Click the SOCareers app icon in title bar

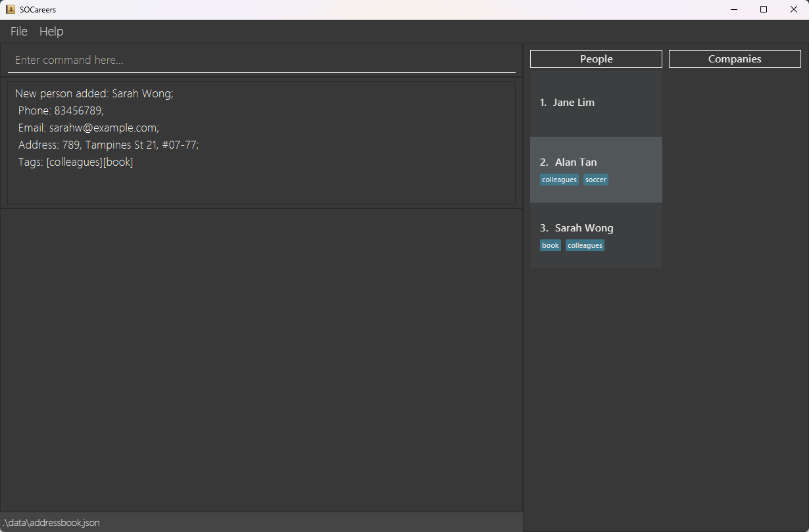[10, 9]
